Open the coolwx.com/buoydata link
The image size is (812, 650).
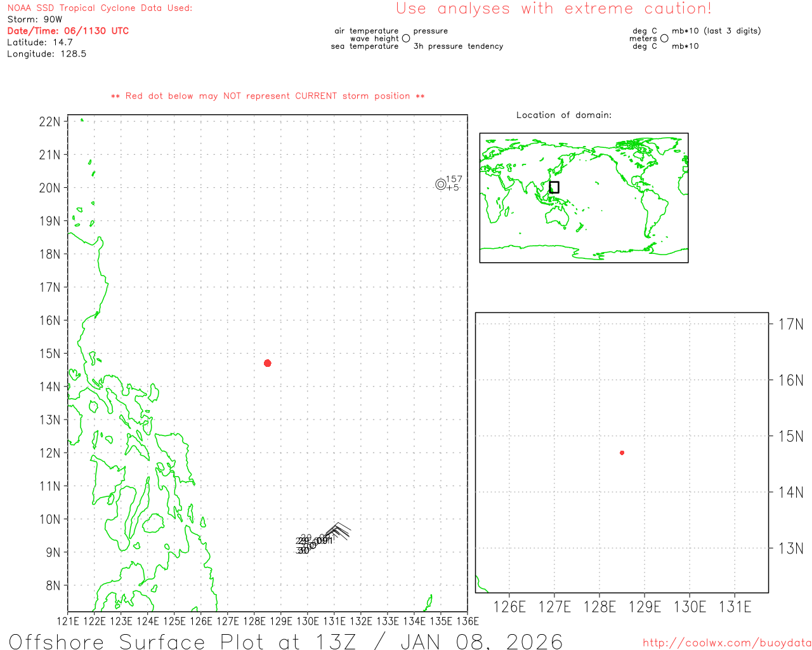click(x=726, y=643)
